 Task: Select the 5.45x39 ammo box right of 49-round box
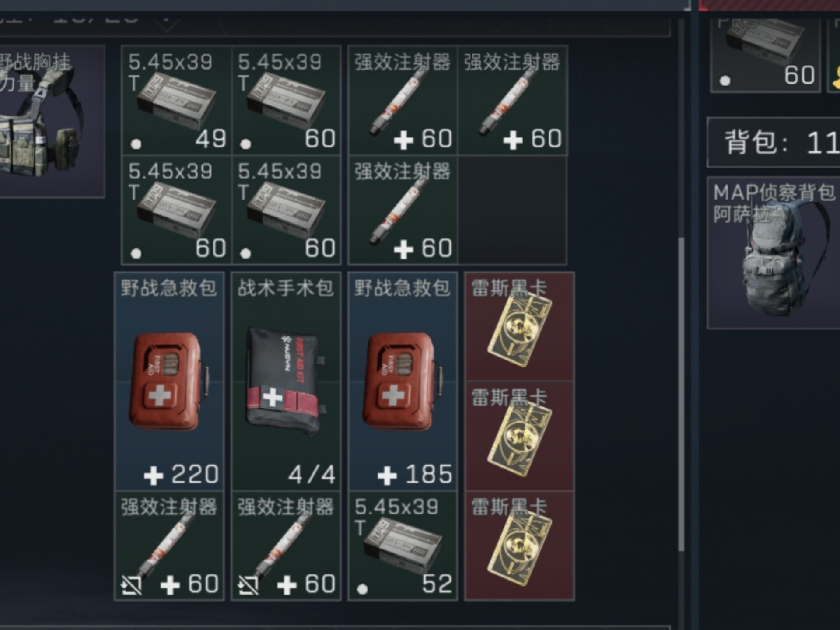pos(286,100)
